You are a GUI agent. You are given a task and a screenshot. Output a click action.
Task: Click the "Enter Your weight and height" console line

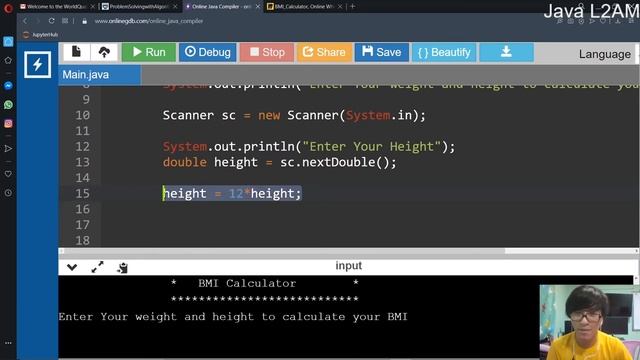(233, 317)
